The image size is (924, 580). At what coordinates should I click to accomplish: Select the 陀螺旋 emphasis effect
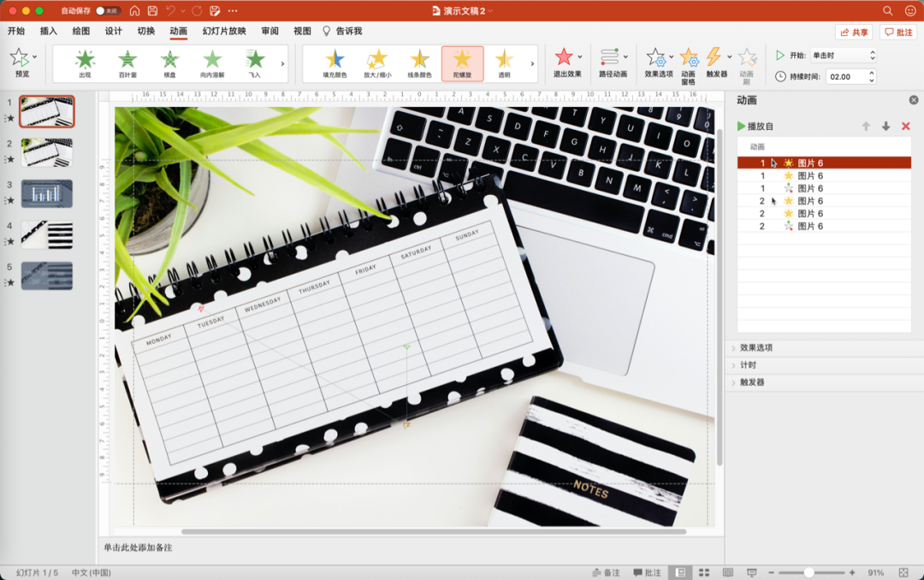pos(463,63)
